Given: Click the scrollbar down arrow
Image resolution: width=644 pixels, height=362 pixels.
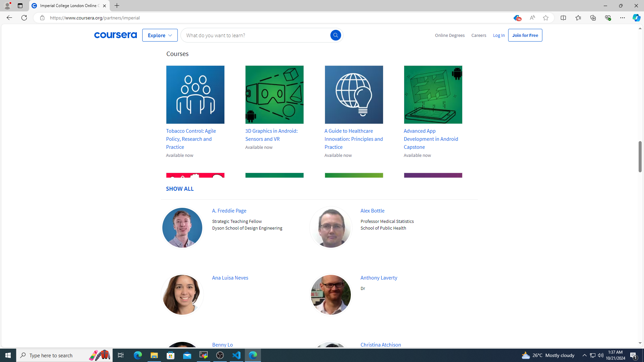Looking at the screenshot, I should click(640, 343).
